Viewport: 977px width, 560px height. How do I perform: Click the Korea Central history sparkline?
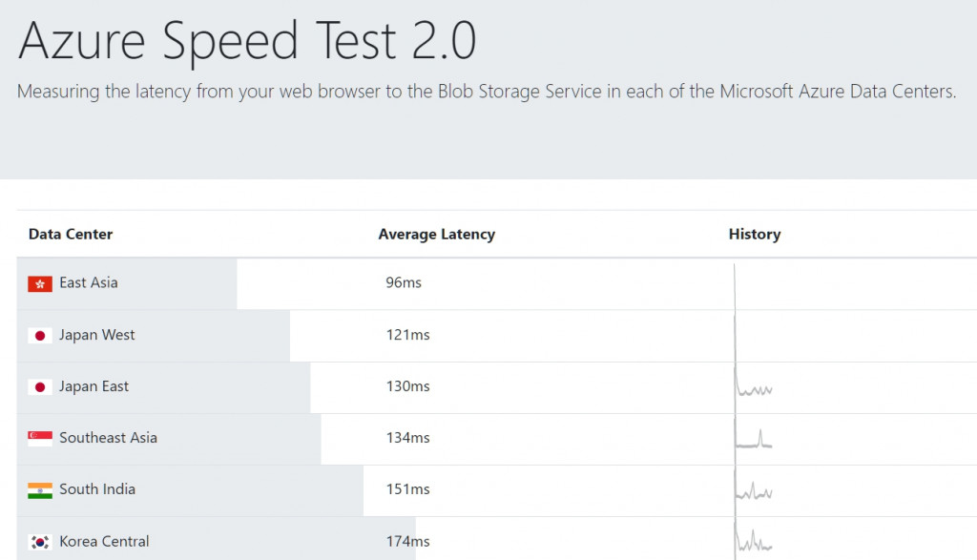754,542
